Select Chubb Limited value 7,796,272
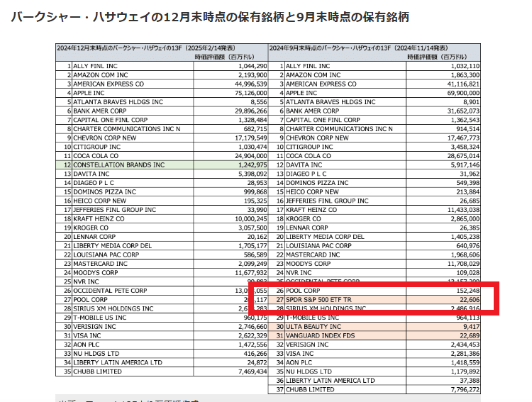 tap(465, 390)
